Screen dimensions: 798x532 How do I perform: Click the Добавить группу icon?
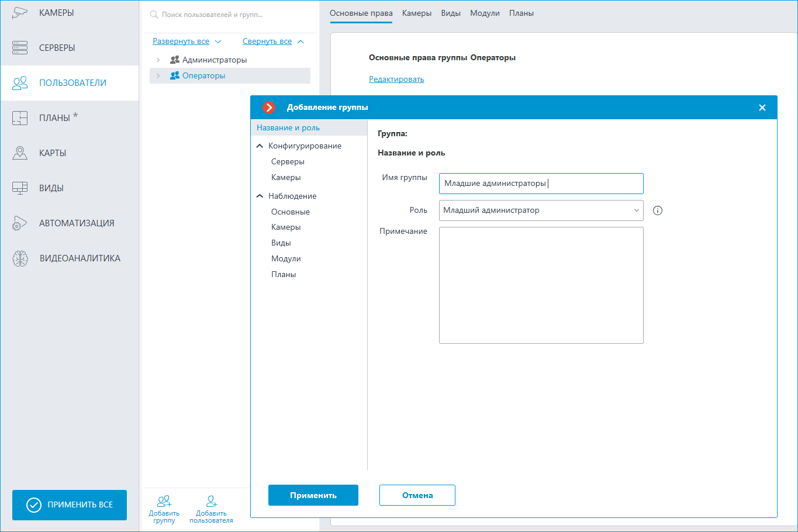pos(164,501)
